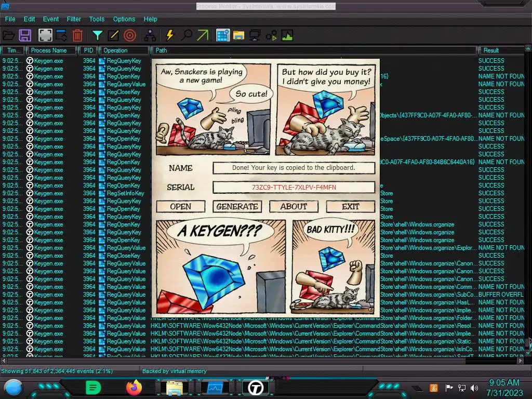
Task: Open the Options menu
Action: (124, 19)
